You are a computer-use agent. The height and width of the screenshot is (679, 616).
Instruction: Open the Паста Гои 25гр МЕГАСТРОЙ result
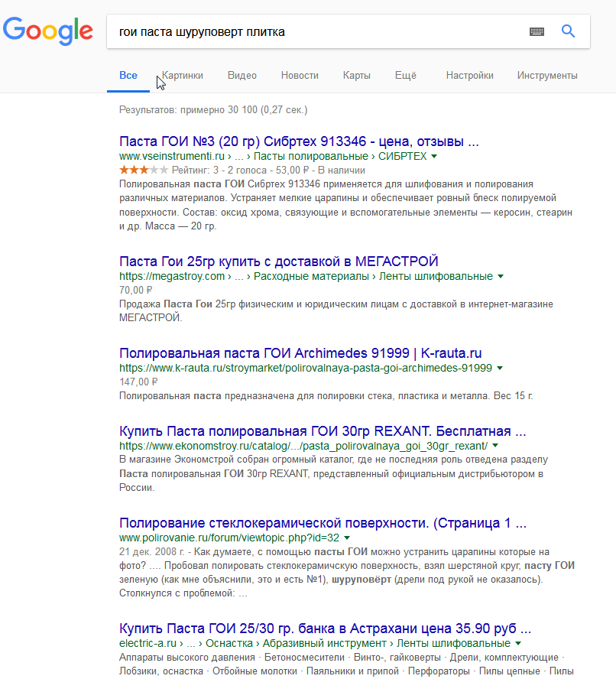279,262
